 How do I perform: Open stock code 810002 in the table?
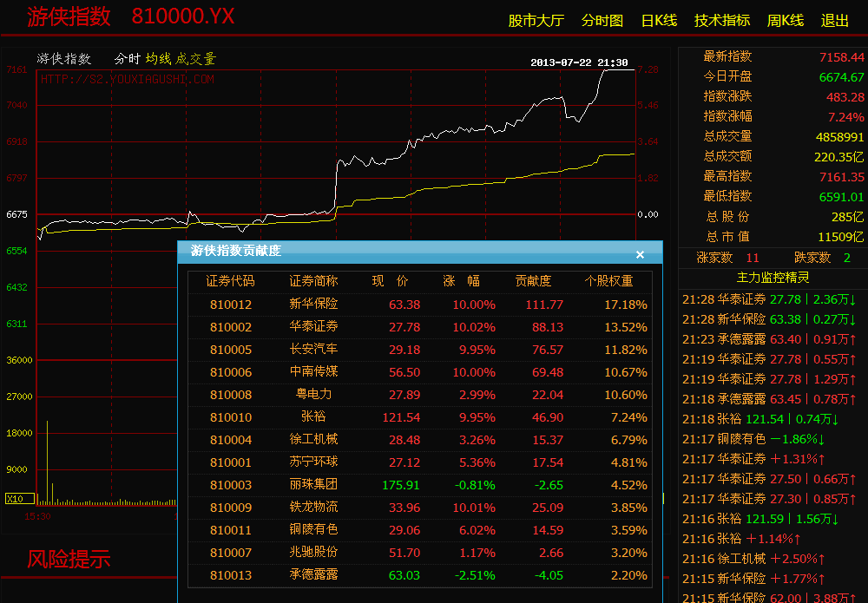pyautogui.click(x=231, y=327)
